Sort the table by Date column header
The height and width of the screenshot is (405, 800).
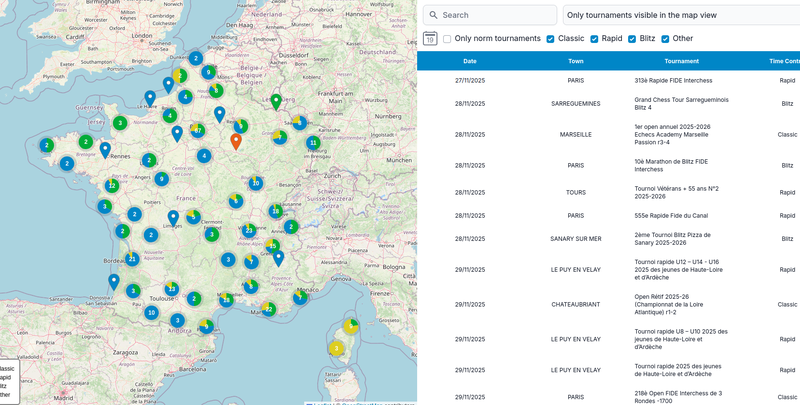point(469,61)
